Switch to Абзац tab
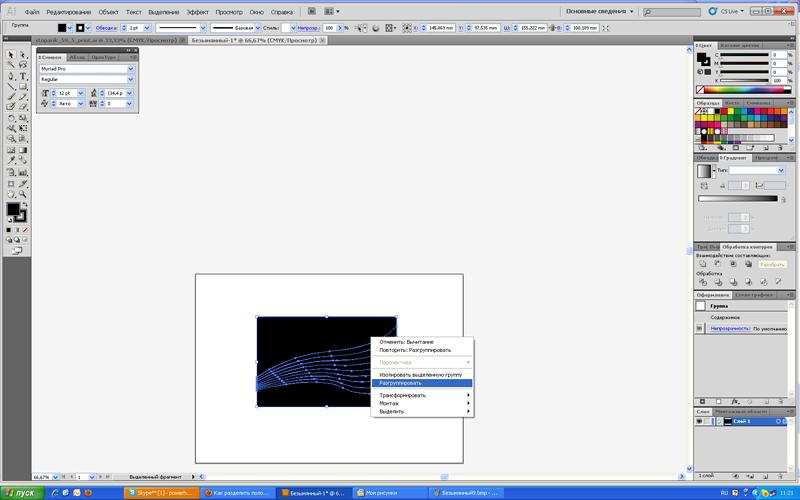800x500 pixels. coord(77,57)
